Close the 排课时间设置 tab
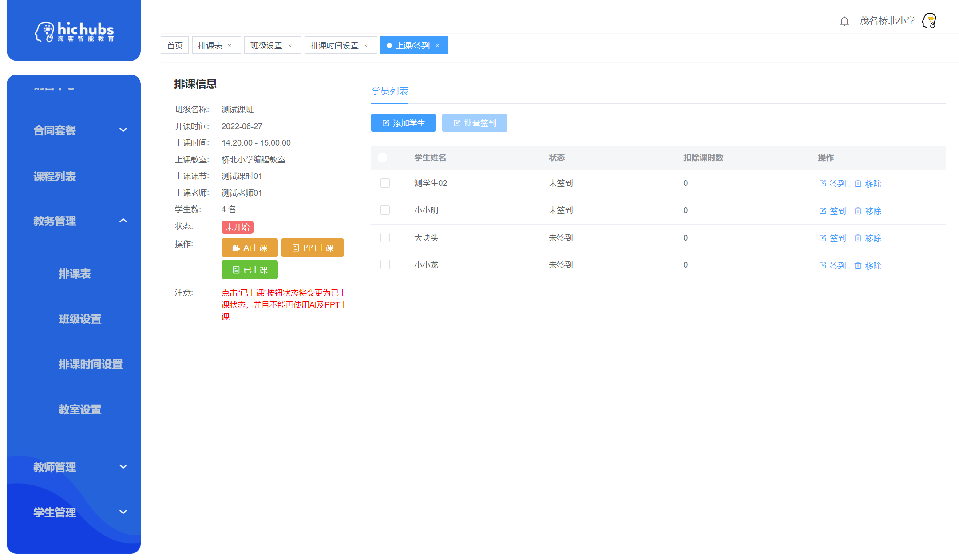This screenshot has width=959, height=560. pos(366,45)
